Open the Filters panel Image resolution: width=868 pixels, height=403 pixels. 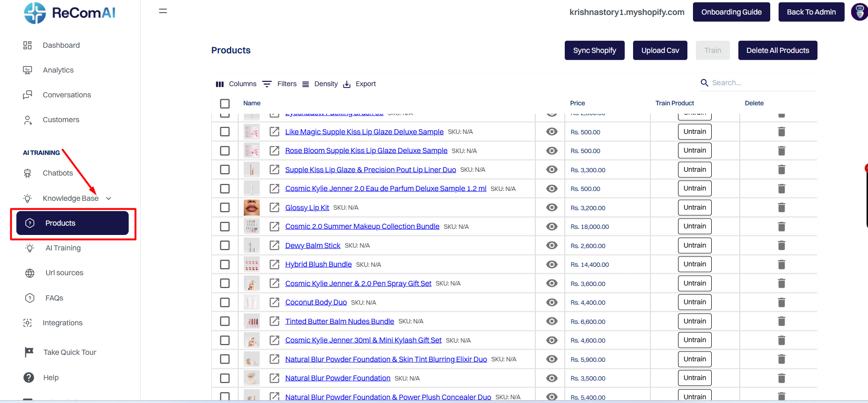click(279, 84)
